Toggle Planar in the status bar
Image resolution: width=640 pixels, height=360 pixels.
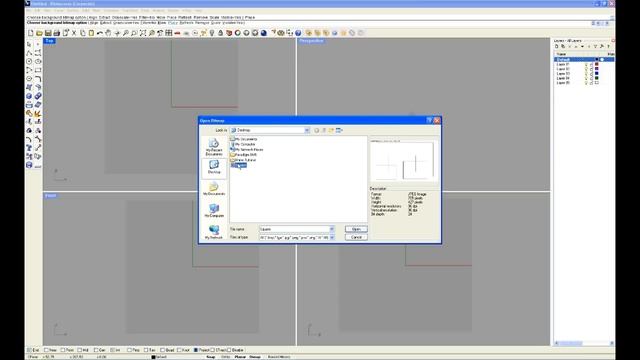point(240,357)
